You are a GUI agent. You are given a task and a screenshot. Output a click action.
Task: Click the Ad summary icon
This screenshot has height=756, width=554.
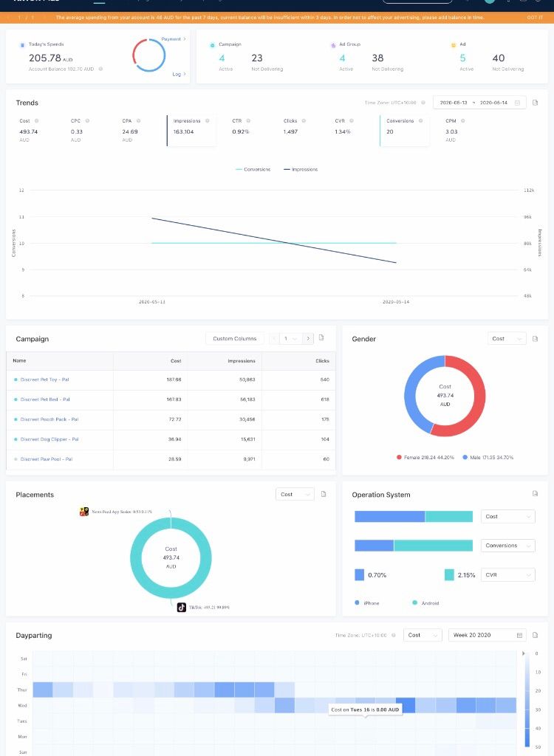click(x=453, y=45)
